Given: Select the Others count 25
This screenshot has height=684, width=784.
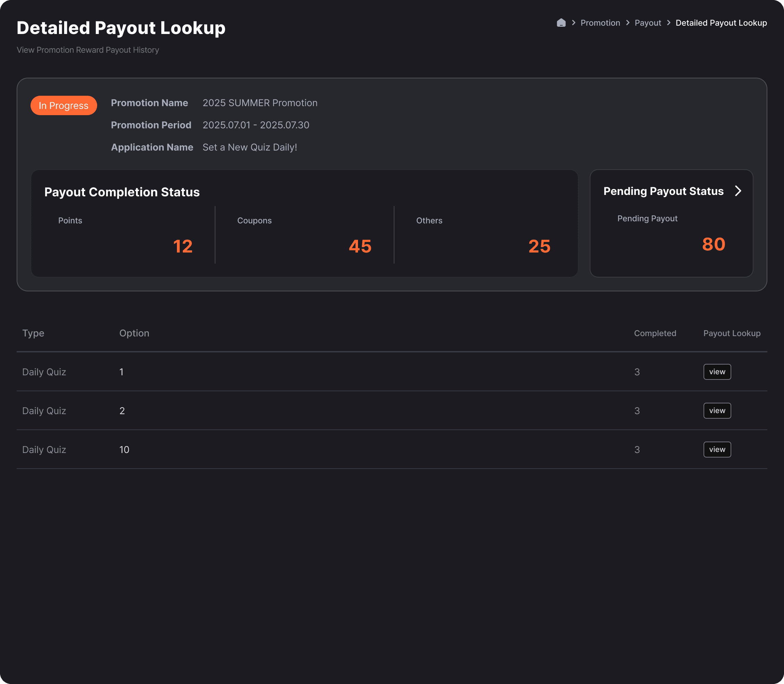Looking at the screenshot, I should coord(539,246).
